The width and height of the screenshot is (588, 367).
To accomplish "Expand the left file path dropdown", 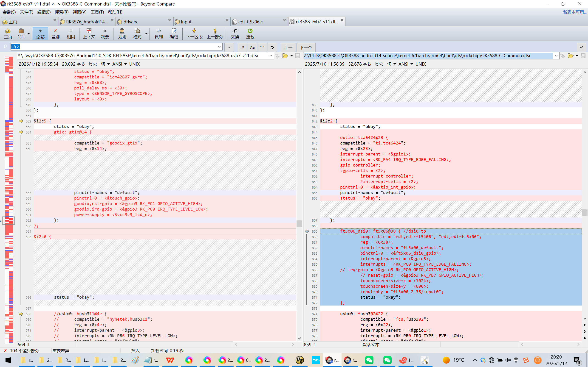I will [271, 56].
